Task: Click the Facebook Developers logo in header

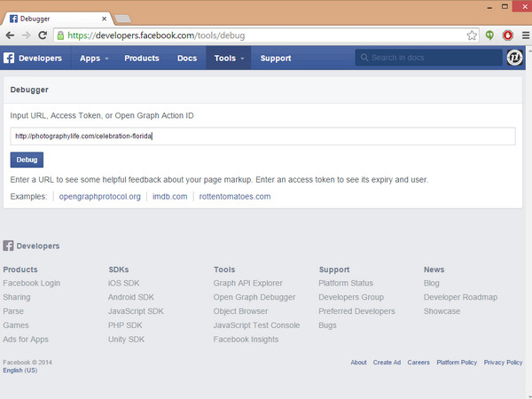Action: point(34,59)
